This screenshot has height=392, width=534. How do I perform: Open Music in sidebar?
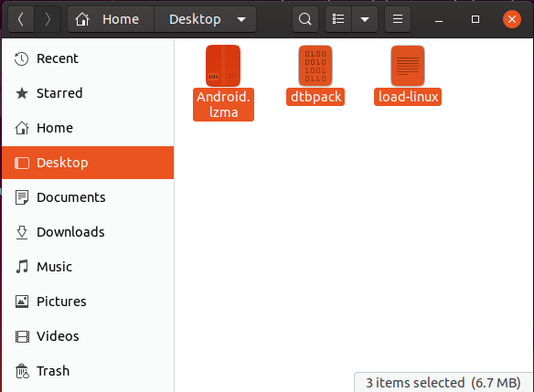88,267
